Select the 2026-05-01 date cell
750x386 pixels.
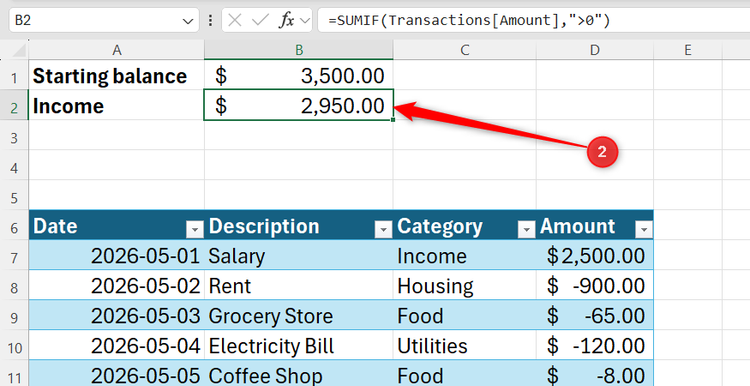click(x=116, y=255)
